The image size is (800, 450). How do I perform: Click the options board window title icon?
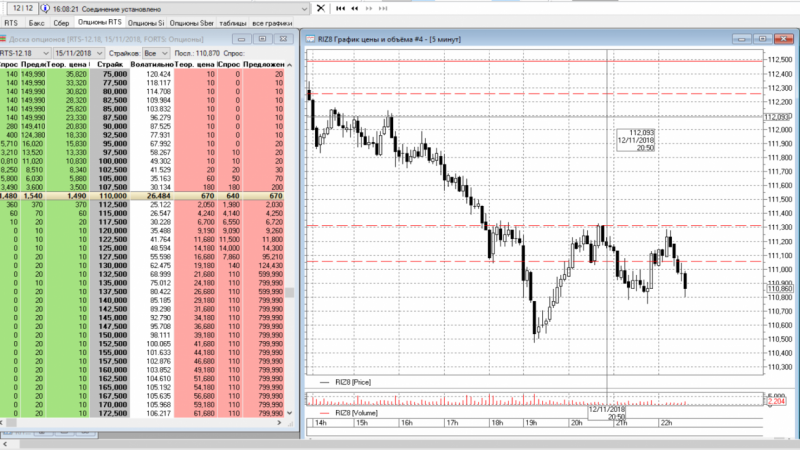click(x=3, y=39)
